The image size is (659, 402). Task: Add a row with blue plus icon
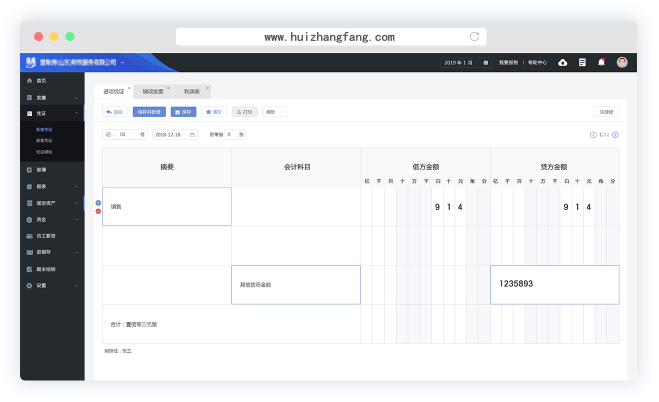click(x=98, y=203)
